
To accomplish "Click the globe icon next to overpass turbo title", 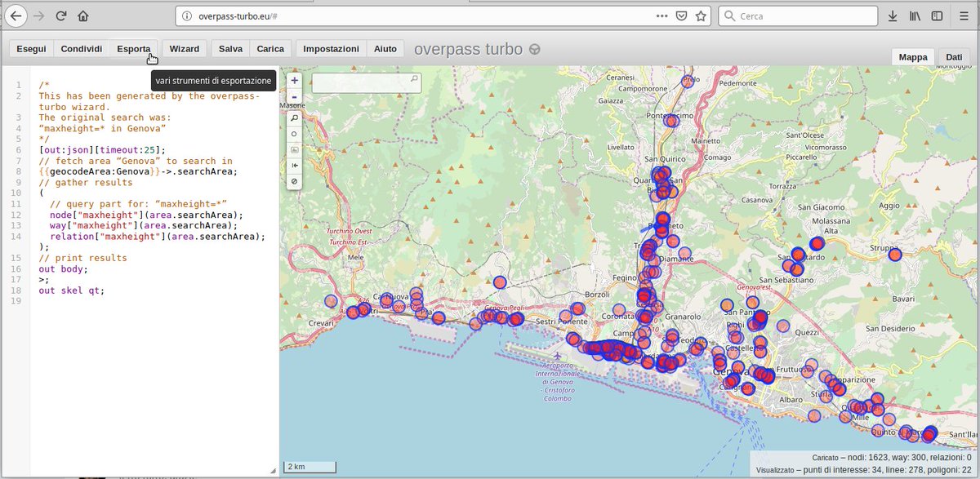I will 534,49.
